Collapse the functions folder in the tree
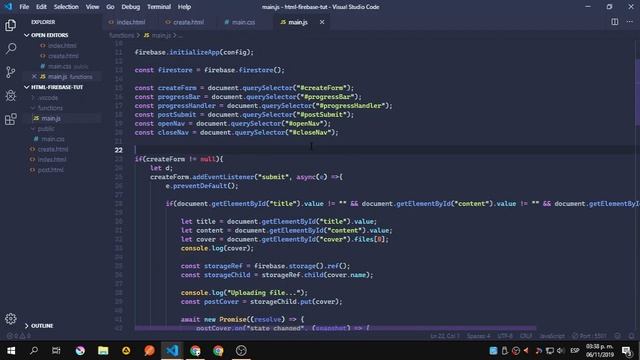The image size is (640, 360). (x=50, y=108)
